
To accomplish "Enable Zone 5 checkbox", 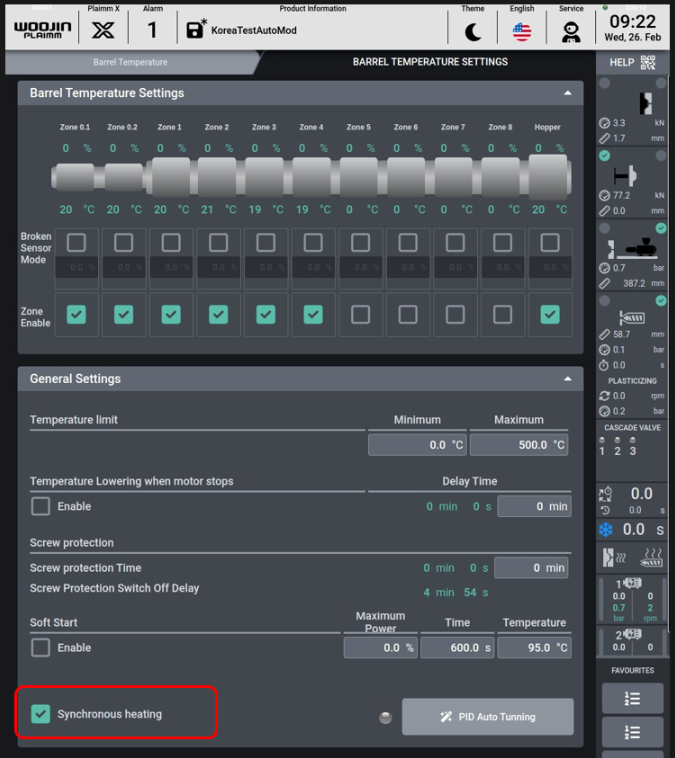I will point(360,314).
